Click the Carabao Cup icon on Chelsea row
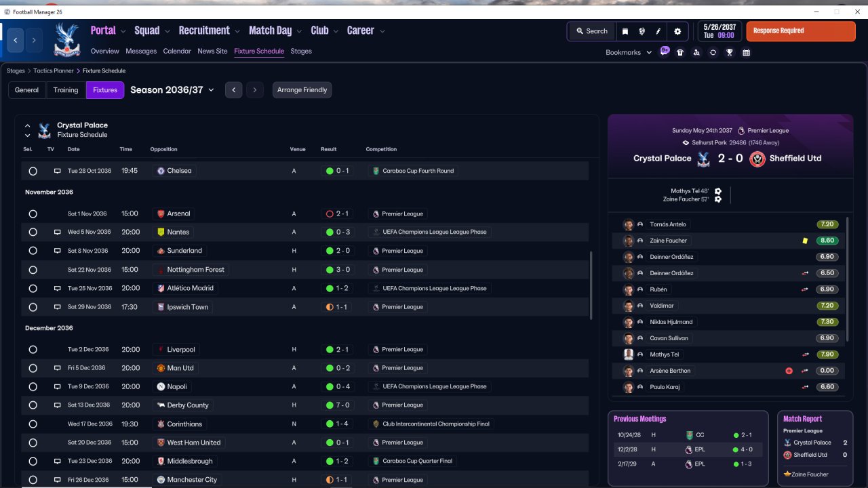The height and width of the screenshot is (488, 868). pyautogui.click(x=376, y=171)
